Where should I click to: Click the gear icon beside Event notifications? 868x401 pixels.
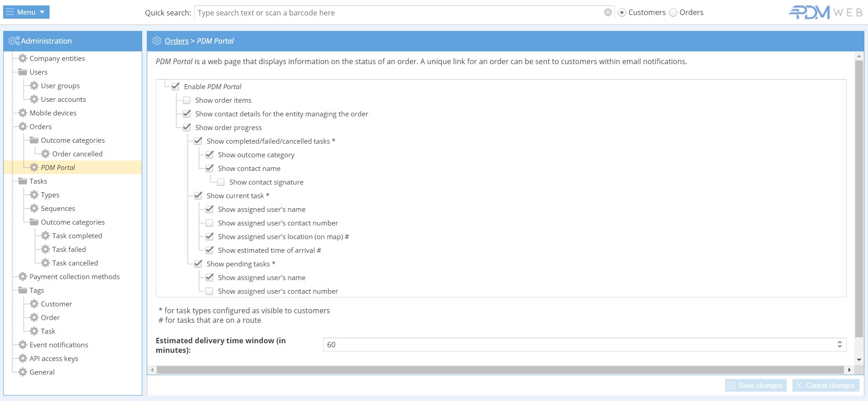pyautogui.click(x=23, y=345)
